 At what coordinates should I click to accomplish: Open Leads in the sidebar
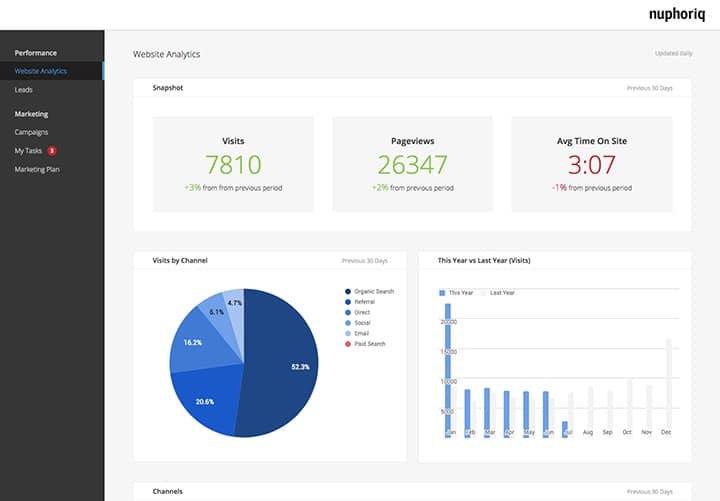click(23, 90)
